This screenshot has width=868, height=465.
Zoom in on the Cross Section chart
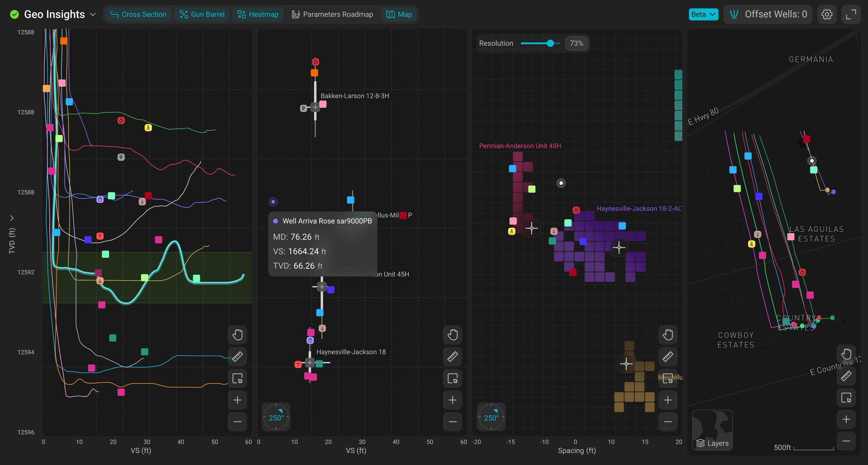[x=237, y=400]
